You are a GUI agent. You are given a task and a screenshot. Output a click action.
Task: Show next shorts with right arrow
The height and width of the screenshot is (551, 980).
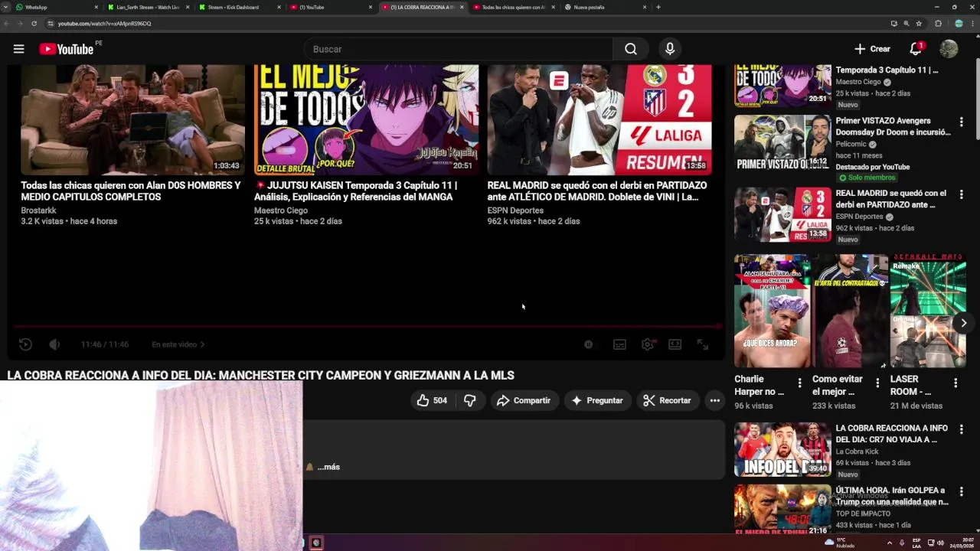[x=963, y=323]
